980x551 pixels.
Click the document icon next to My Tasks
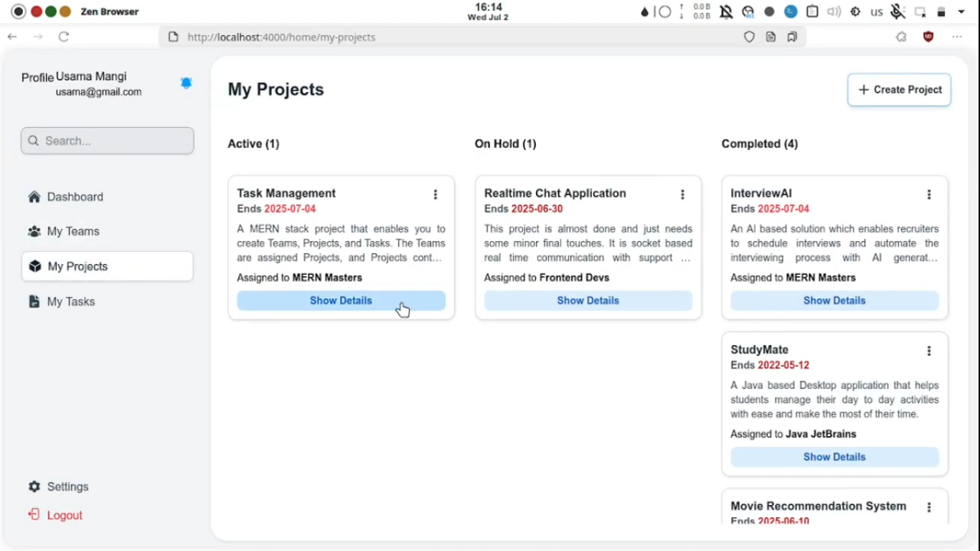[34, 301]
